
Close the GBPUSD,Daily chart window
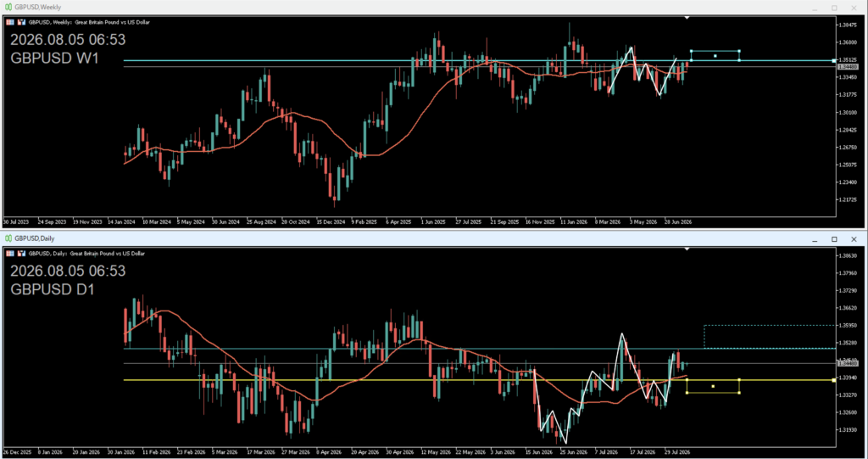tap(854, 239)
